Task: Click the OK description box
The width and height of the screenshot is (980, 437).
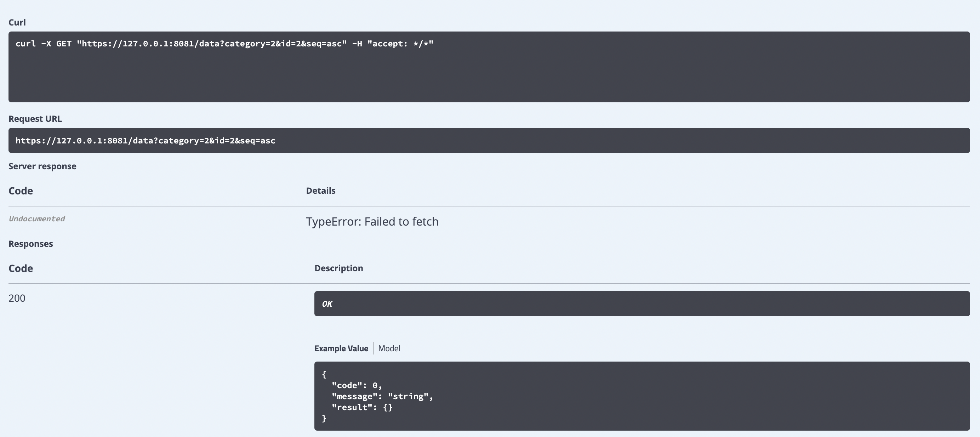Action: 642,304
